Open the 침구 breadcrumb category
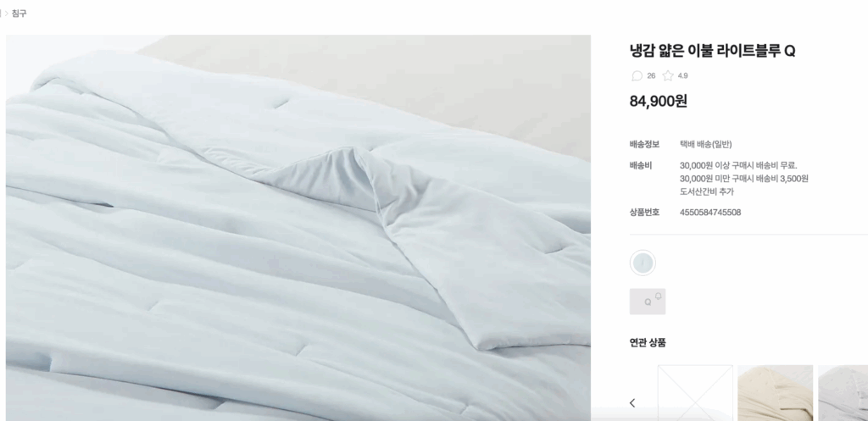The width and height of the screenshot is (868, 421). 19,14
